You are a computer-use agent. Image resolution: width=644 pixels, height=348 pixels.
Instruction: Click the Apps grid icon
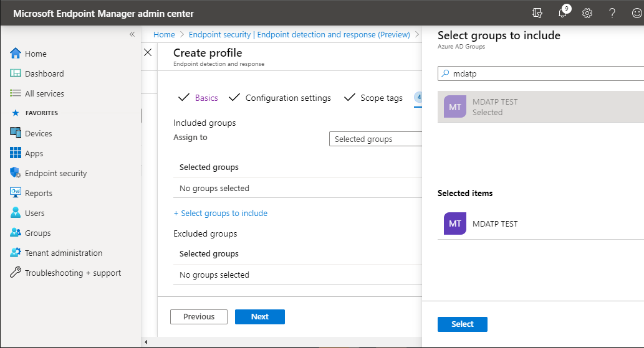(x=16, y=153)
